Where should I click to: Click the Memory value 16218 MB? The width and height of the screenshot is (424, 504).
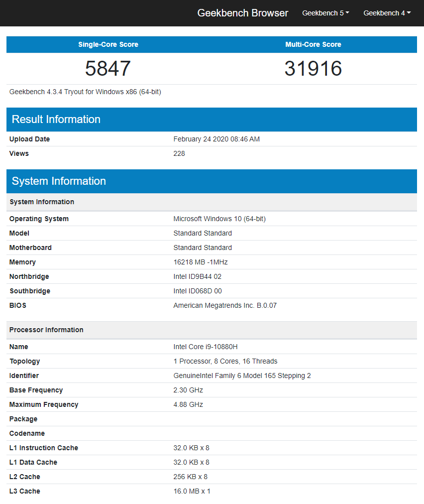click(x=201, y=262)
